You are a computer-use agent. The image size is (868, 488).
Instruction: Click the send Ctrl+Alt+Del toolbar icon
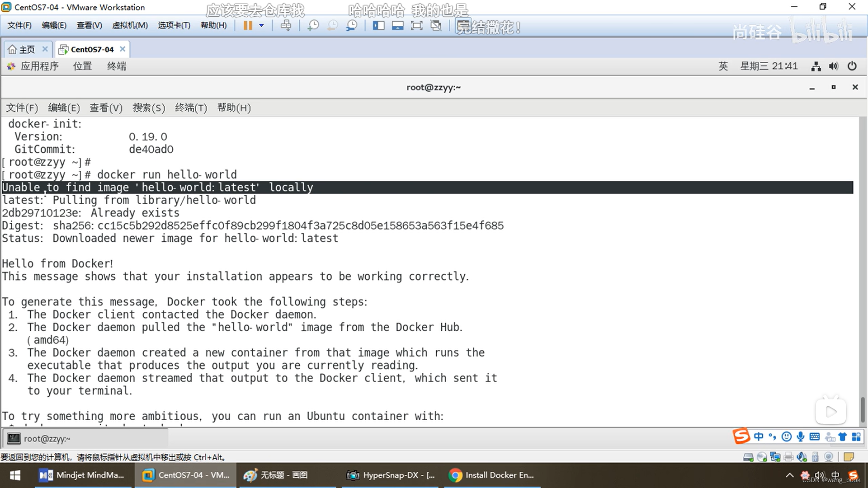(x=286, y=26)
